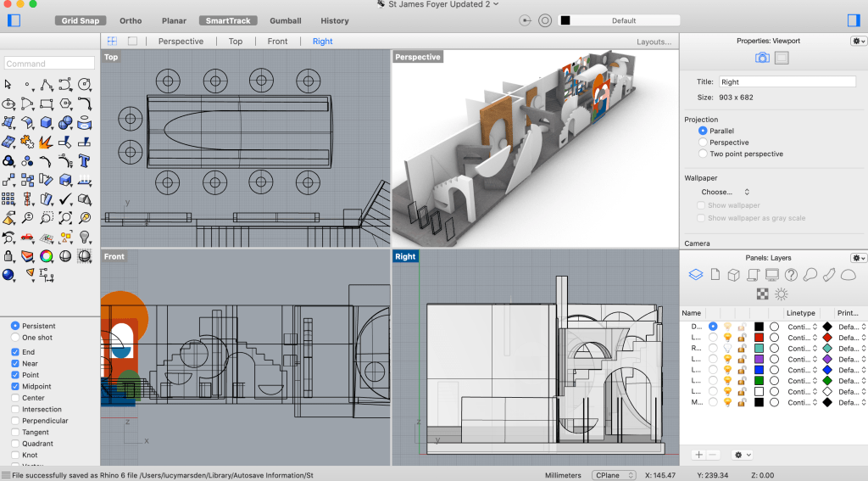
Task: Open the Sun panel icon
Action: (x=781, y=294)
